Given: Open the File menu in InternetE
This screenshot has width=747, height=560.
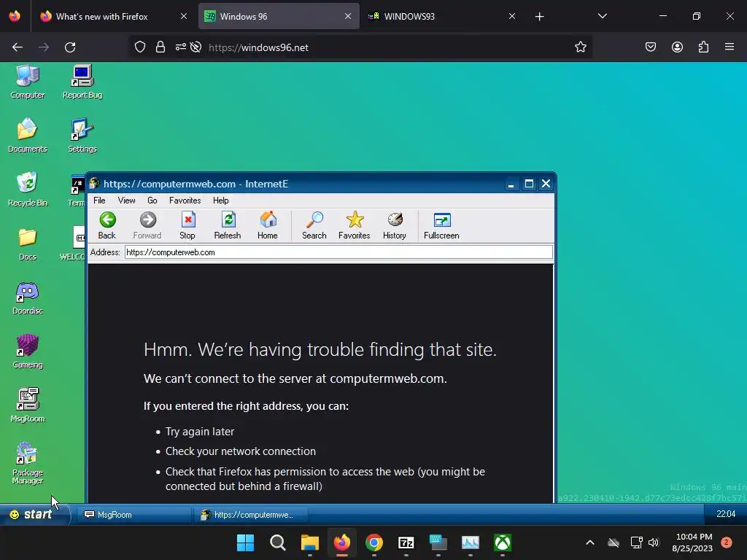Looking at the screenshot, I should 99,201.
